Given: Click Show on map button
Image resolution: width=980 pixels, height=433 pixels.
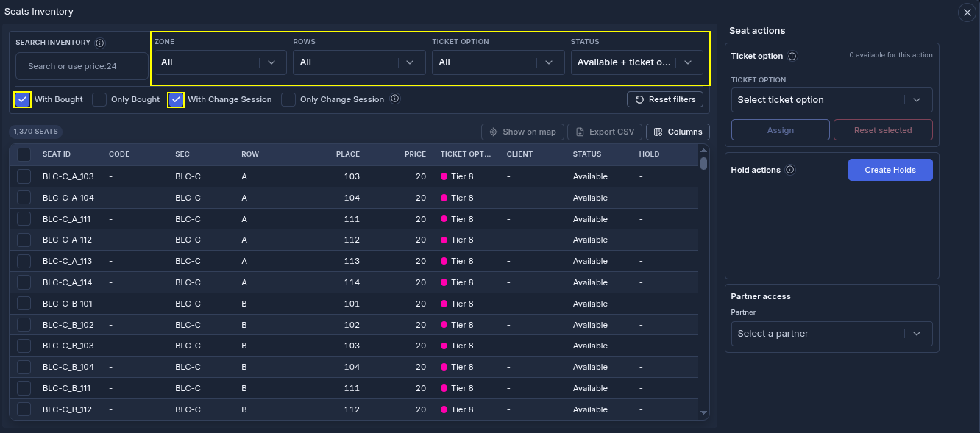Looking at the screenshot, I should coord(522,132).
